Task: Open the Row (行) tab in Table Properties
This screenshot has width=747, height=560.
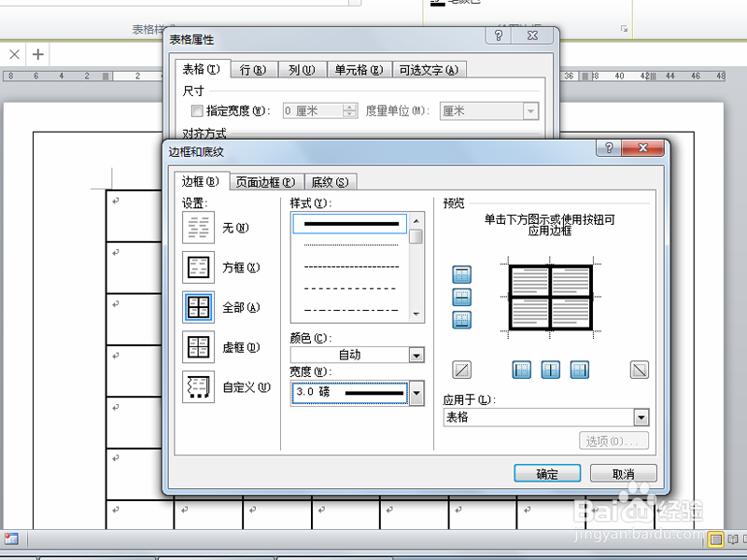Action: click(253, 70)
